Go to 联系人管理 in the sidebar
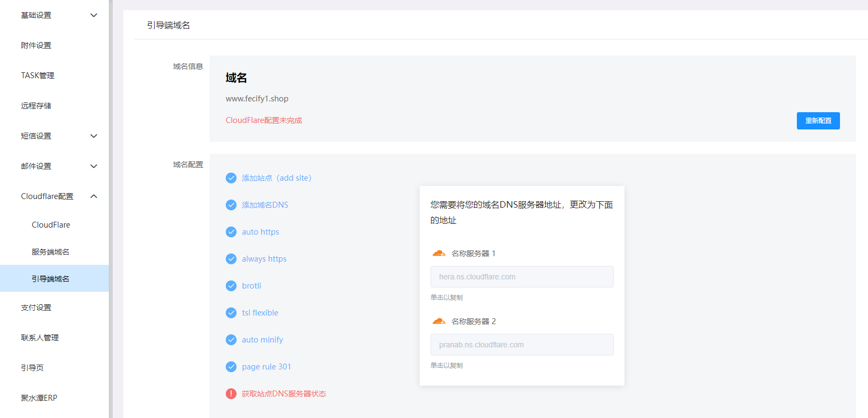This screenshot has height=418, width=868. coord(54,338)
